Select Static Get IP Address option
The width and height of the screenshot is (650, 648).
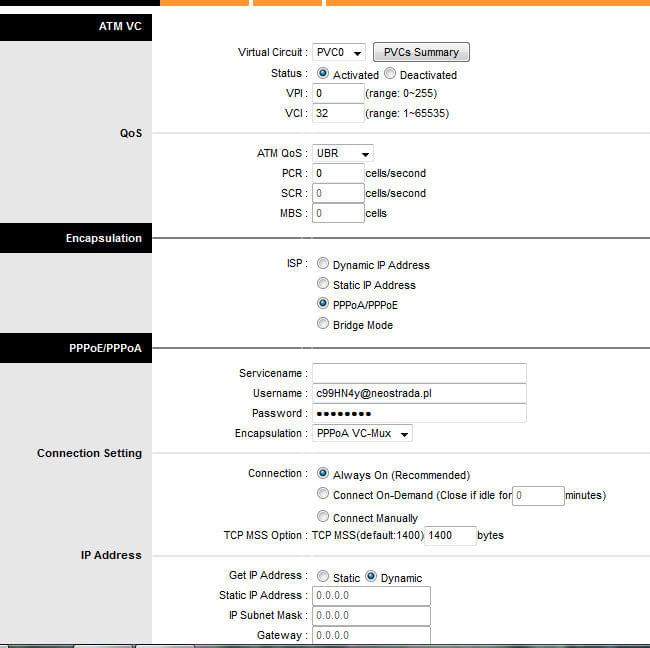[323, 576]
